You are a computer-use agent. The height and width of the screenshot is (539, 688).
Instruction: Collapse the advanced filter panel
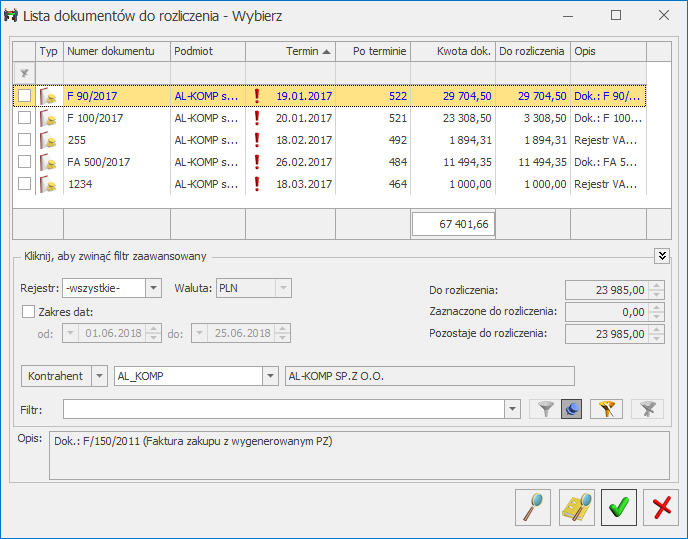662,255
